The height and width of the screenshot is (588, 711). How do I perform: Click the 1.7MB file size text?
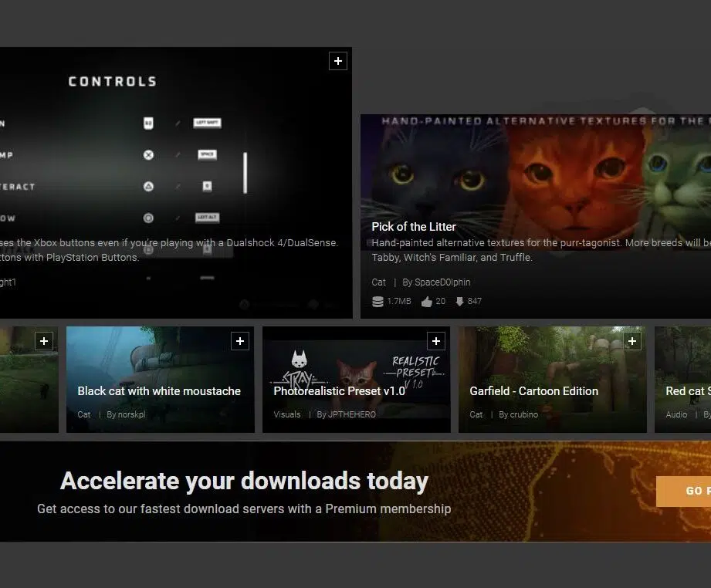click(399, 301)
